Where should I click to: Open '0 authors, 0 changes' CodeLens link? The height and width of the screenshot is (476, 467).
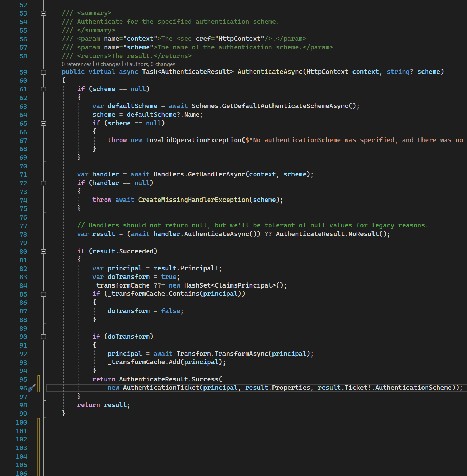click(150, 64)
